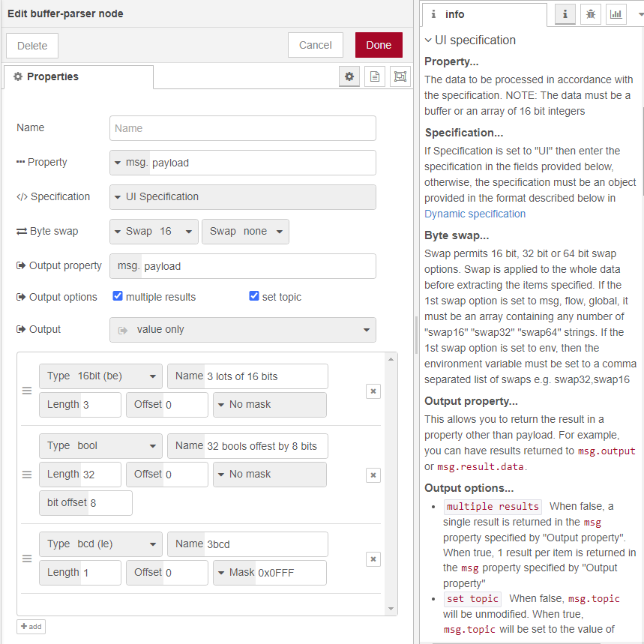Delete the '32 bools' specification row
The width and height of the screenshot is (644, 644).
373,475
